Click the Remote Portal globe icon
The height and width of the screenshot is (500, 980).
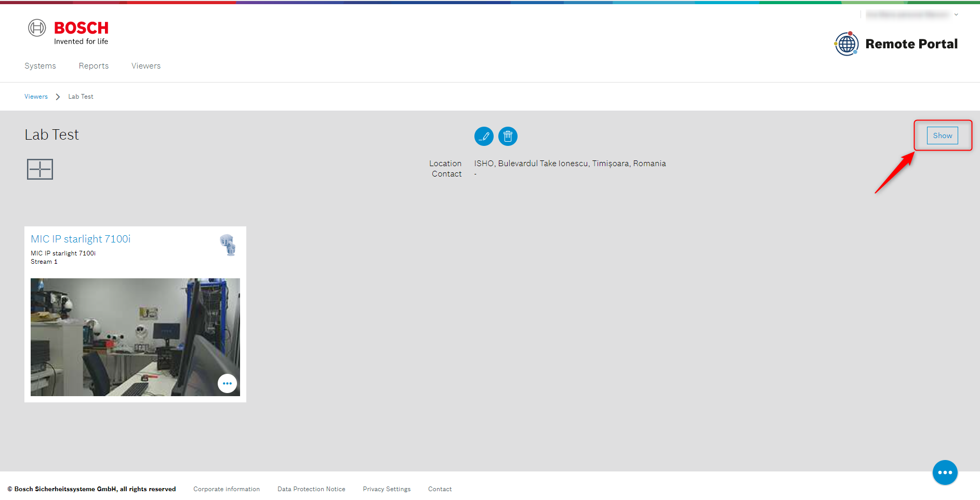point(846,44)
